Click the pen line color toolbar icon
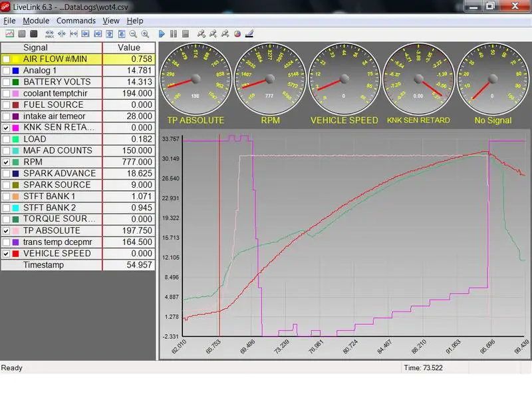 249,34
